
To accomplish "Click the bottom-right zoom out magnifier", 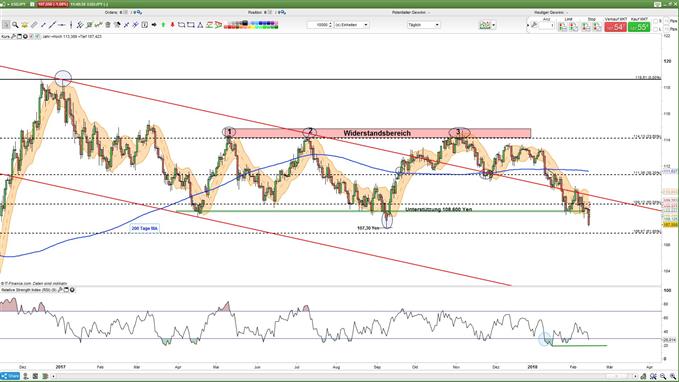I will pos(663,376).
